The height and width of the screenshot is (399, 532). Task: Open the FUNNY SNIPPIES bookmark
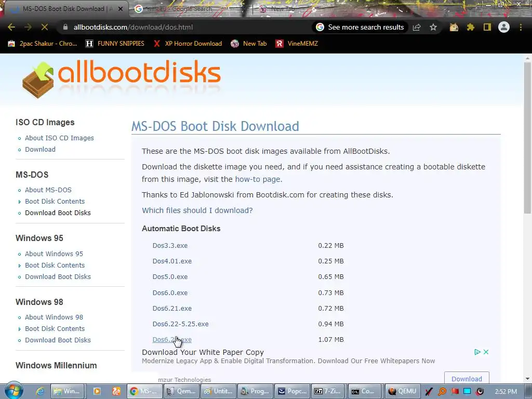tap(115, 44)
